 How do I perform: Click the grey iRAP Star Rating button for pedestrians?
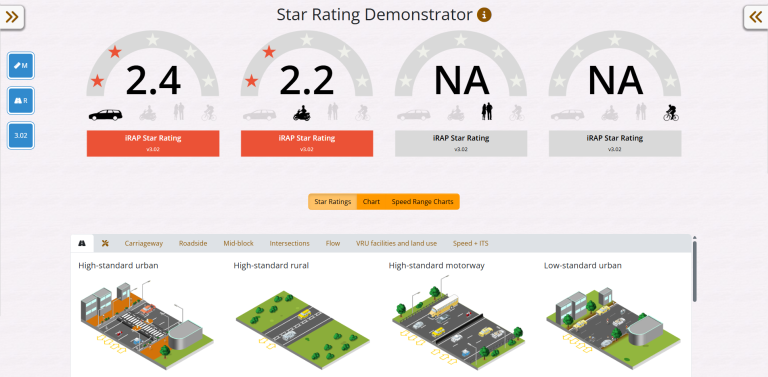(461, 143)
